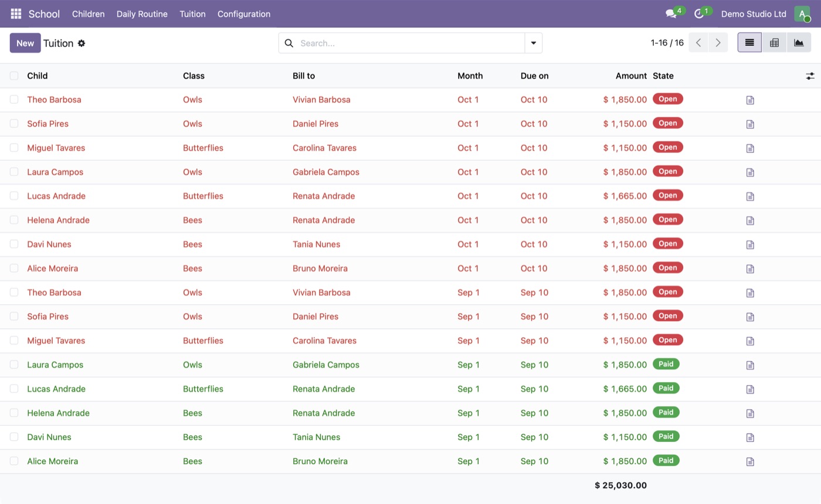Screen dimensions: 821x504
Task: Open the Configuration menu
Action: tap(244, 14)
